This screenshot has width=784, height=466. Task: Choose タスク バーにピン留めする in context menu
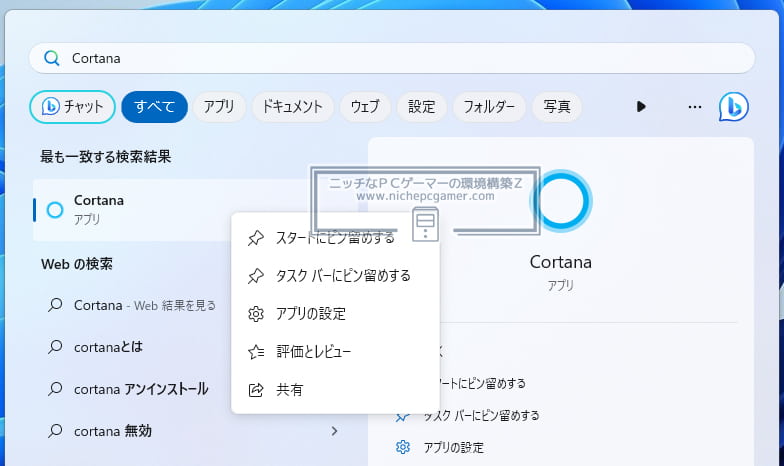(335, 276)
